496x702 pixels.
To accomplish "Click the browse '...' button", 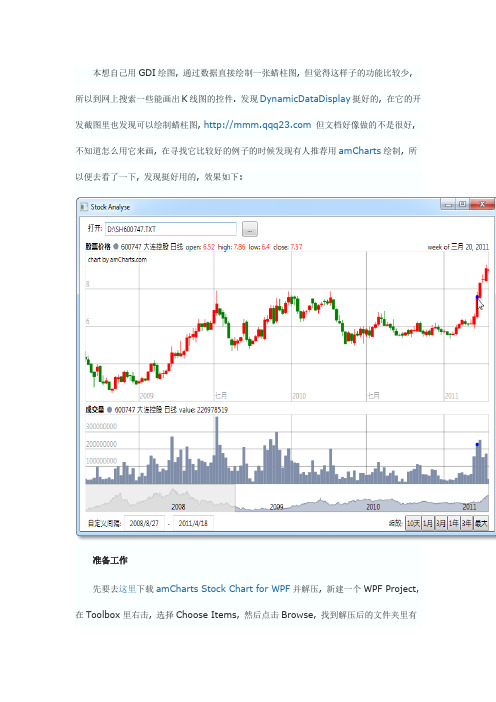I will [250, 229].
